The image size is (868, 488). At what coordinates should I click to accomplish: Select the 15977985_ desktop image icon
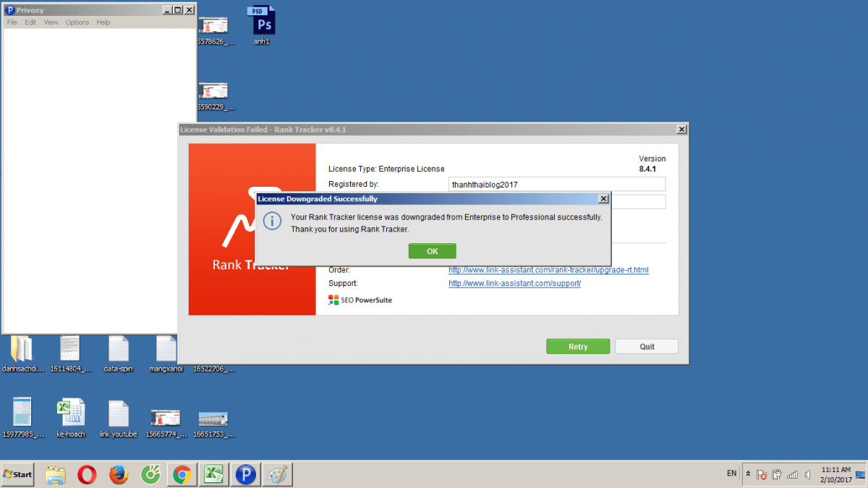point(22,418)
